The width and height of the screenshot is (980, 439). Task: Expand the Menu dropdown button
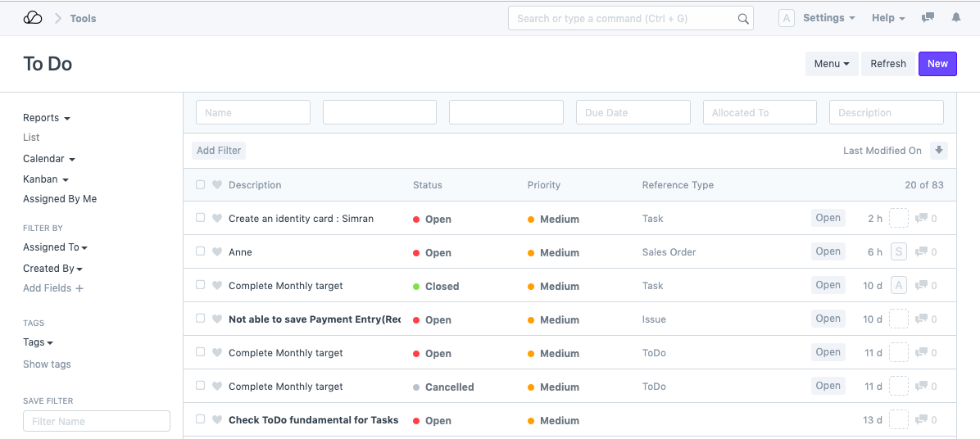(x=831, y=64)
